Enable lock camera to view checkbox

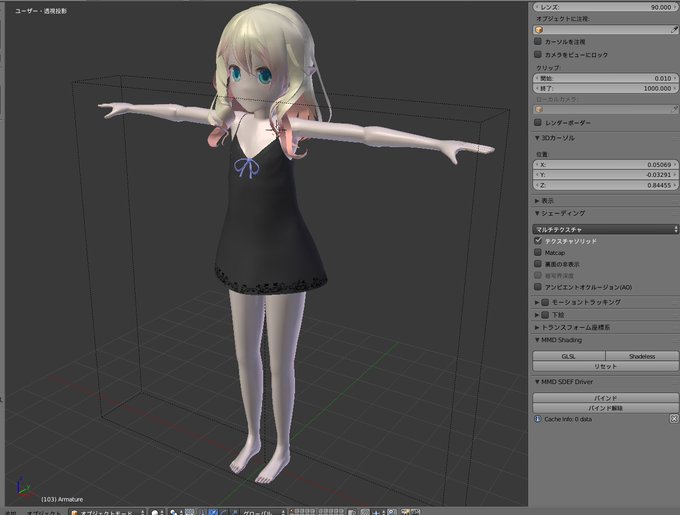(538, 54)
